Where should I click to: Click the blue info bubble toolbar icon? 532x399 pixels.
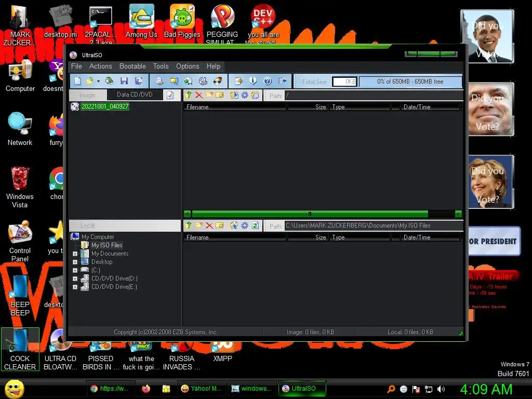click(253, 81)
